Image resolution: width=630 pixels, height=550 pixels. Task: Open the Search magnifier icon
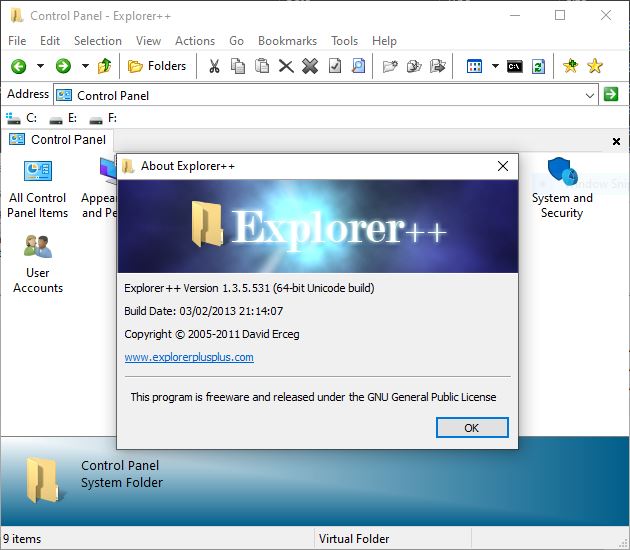coord(358,66)
